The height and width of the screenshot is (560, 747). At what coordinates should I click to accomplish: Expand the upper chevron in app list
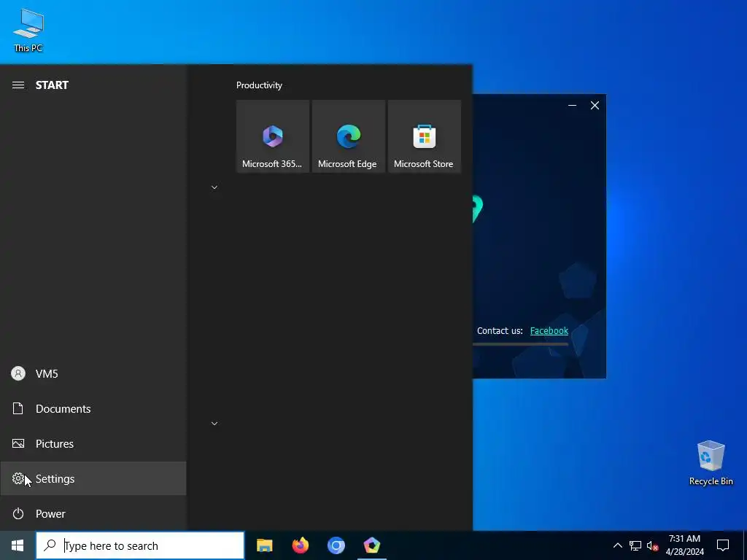(214, 187)
